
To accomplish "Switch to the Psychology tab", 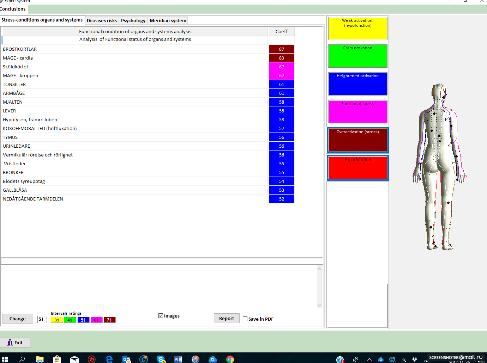I will (133, 21).
